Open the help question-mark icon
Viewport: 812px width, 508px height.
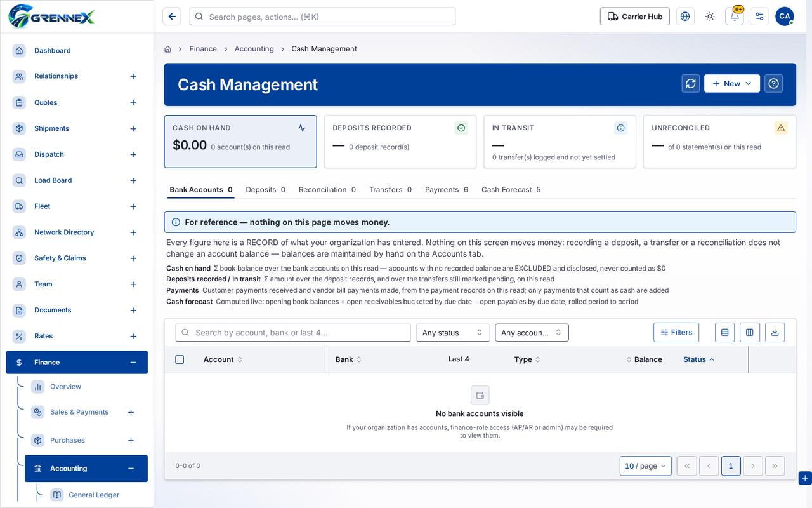(x=773, y=83)
